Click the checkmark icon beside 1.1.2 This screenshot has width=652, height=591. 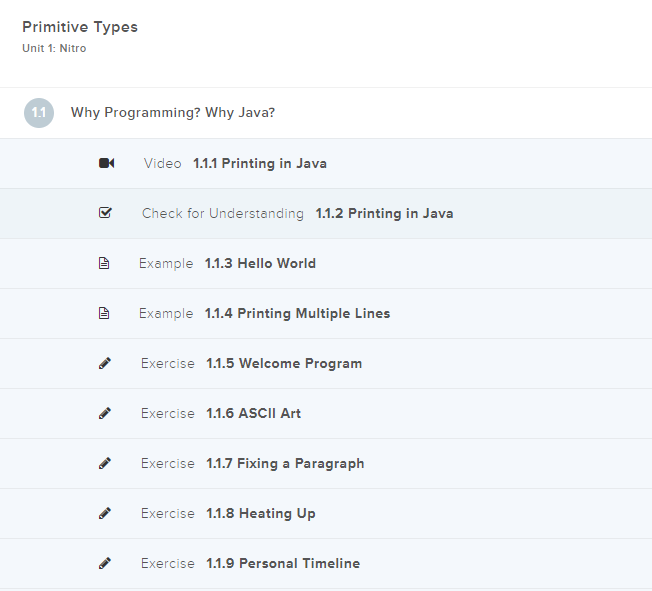(106, 213)
